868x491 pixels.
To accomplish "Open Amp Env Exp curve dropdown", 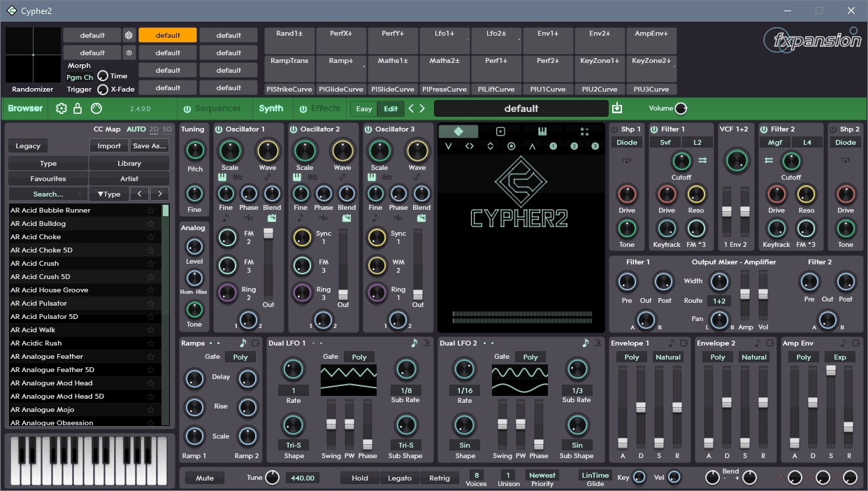I will 840,357.
